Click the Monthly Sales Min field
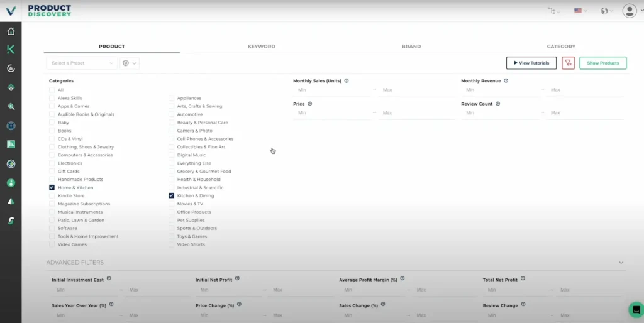 [x=332, y=90]
